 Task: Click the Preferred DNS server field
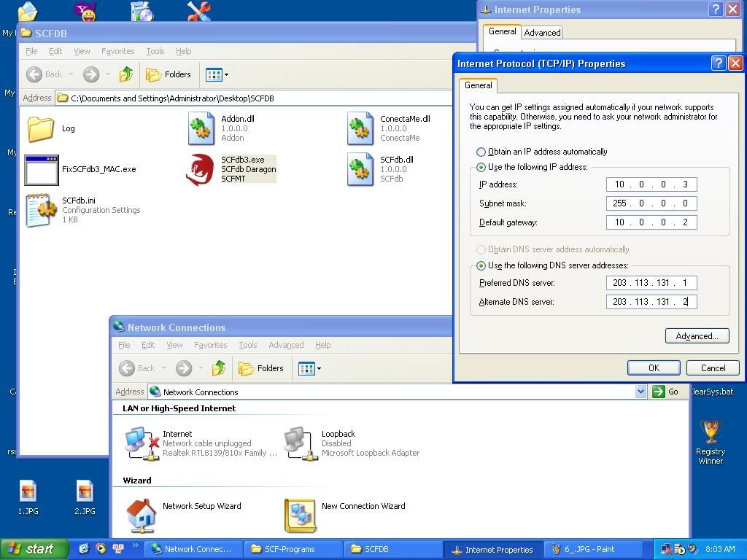(651, 283)
